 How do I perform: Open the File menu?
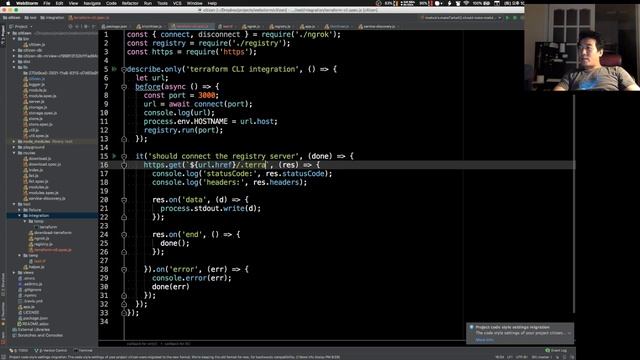coord(47,3)
